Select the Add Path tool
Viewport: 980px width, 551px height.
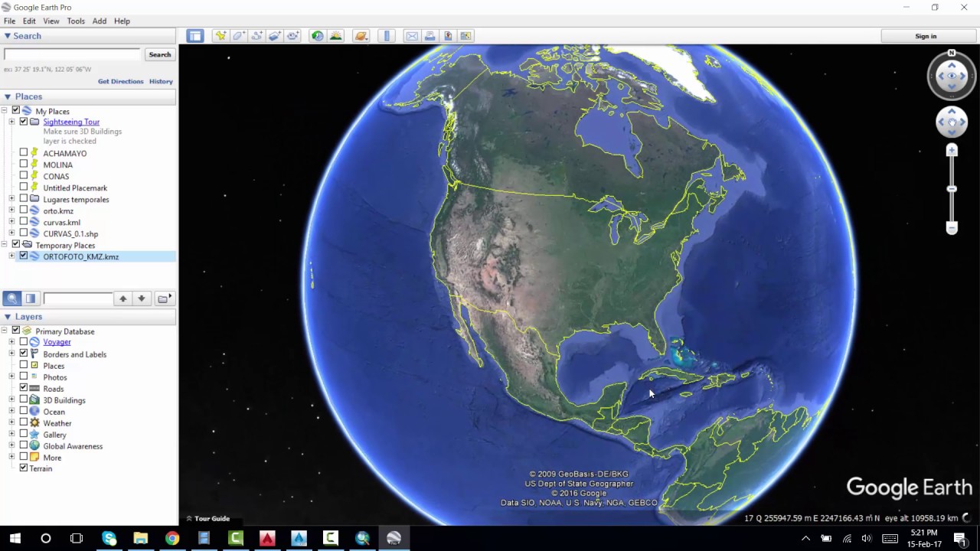pos(256,36)
